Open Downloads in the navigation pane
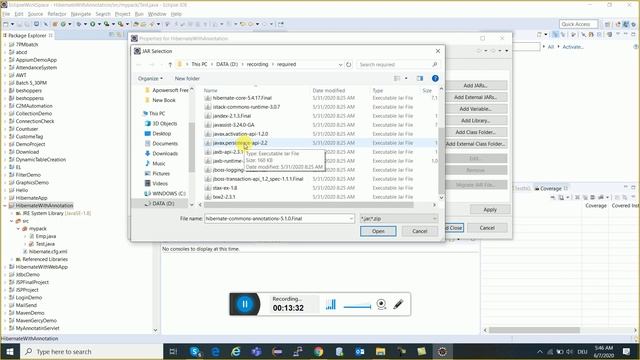Screen dimensions: 640x360 [165, 153]
